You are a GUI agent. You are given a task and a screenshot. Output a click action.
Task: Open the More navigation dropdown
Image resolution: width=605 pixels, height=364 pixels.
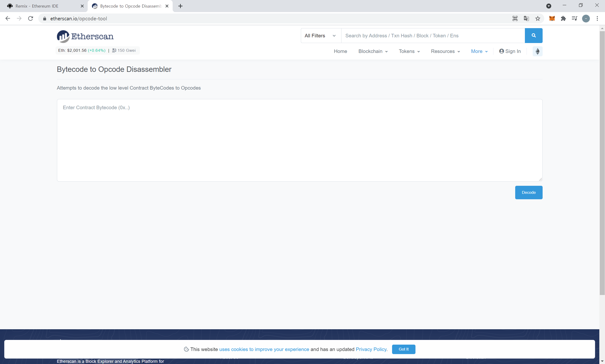point(479,51)
